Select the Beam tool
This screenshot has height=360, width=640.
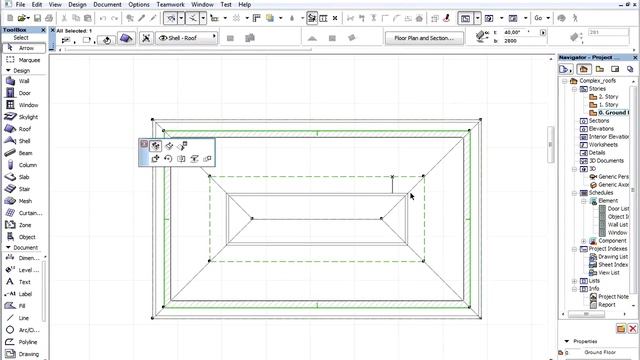[x=24, y=153]
